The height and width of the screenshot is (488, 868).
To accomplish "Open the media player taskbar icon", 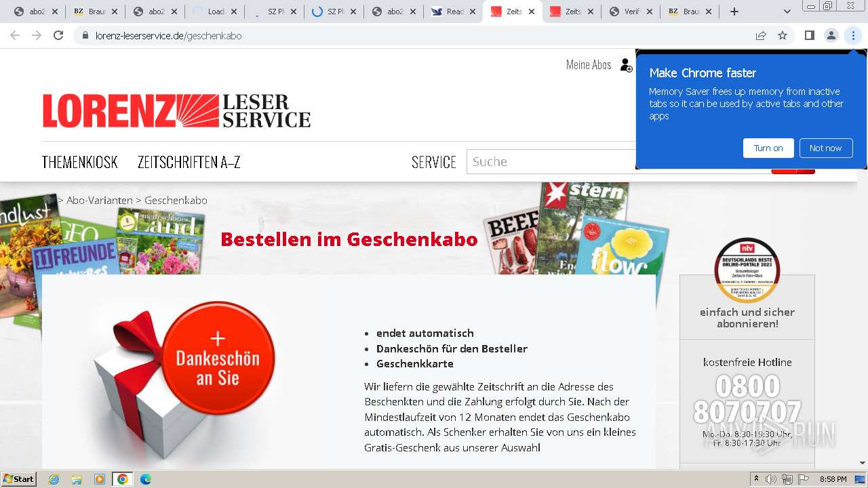I will 100,479.
